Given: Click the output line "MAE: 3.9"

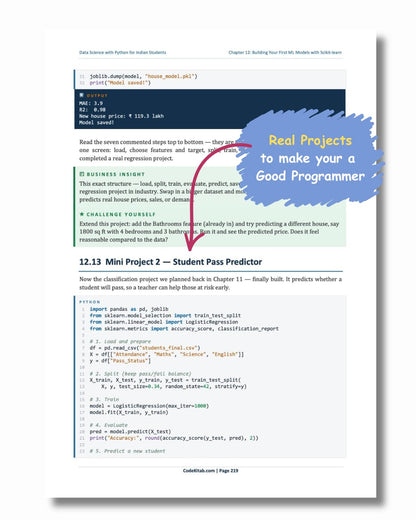Looking at the screenshot, I should point(91,103).
